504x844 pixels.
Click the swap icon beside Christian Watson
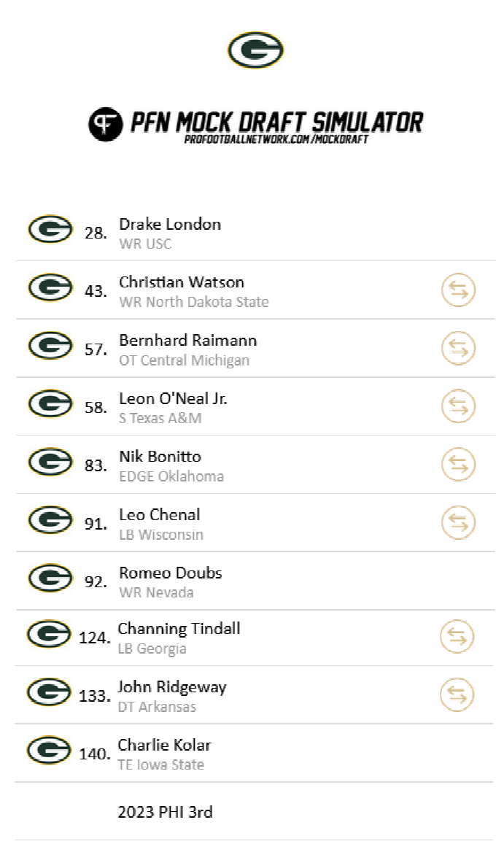[459, 290]
